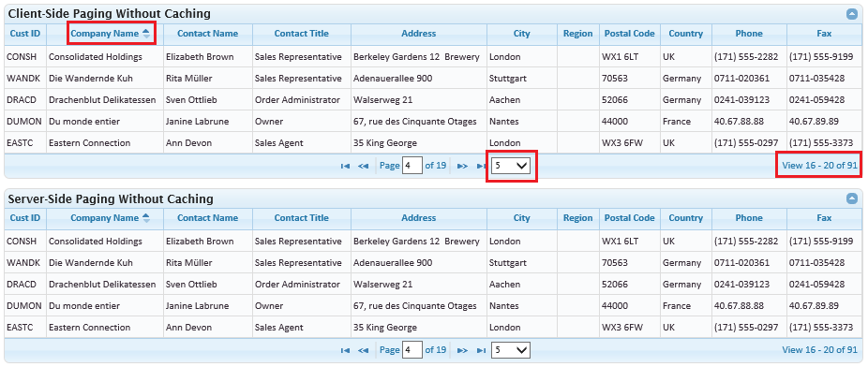Viewport: 868px width, 367px height.
Task: Go to next page in server-side grid
Action: [x=463, y=350]
